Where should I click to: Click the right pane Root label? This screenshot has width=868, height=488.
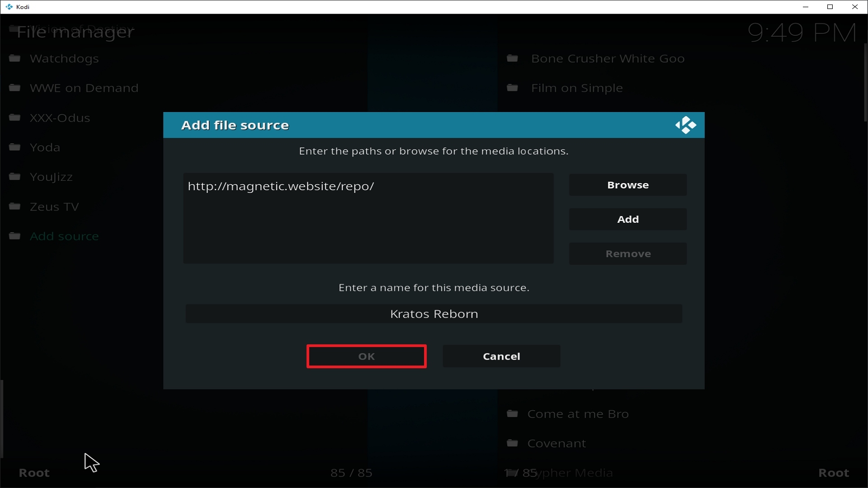834,473
